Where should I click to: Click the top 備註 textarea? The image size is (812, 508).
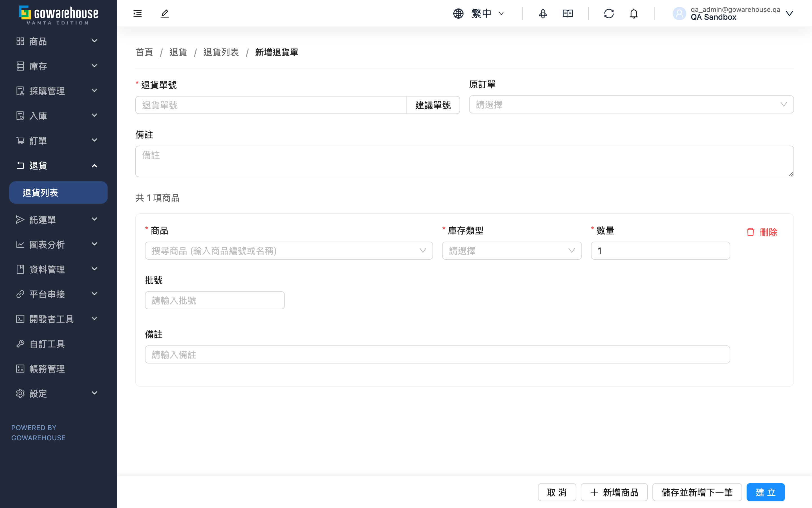point(464,161)
